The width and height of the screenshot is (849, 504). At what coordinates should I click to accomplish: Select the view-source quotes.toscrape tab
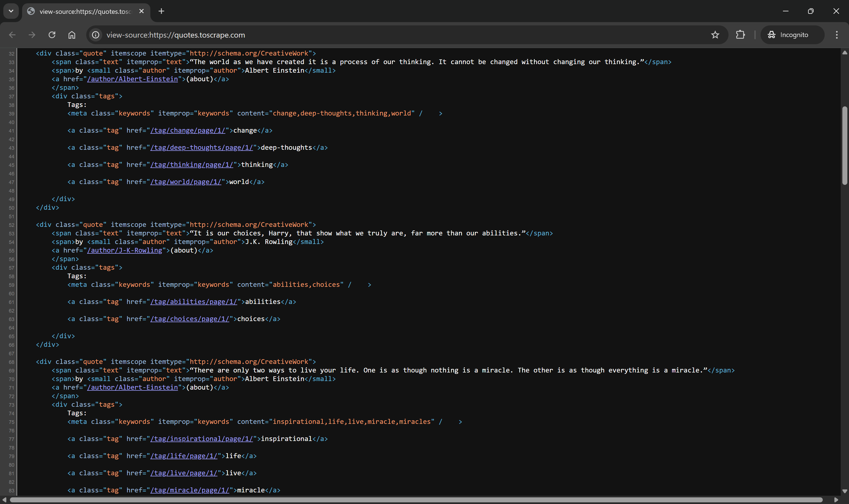85,11
